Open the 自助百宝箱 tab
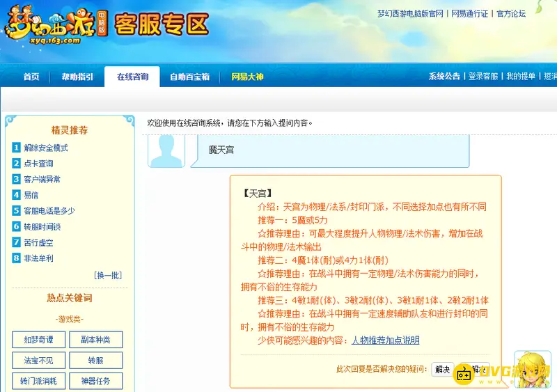 tap(189, 77)
